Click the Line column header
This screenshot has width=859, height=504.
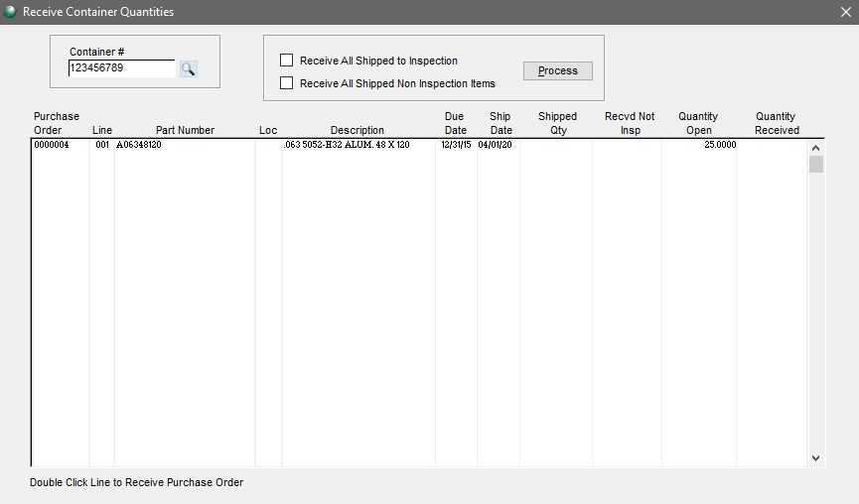coord(102,130)
